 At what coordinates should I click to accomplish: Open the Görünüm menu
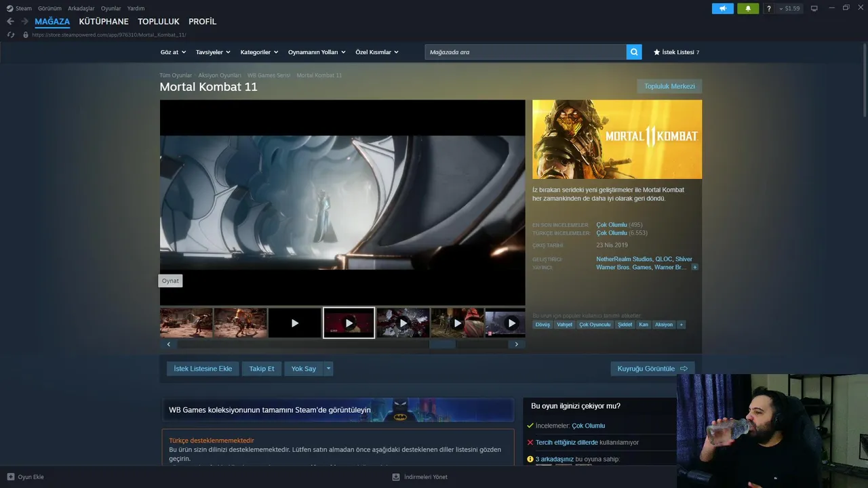[50, 8]
